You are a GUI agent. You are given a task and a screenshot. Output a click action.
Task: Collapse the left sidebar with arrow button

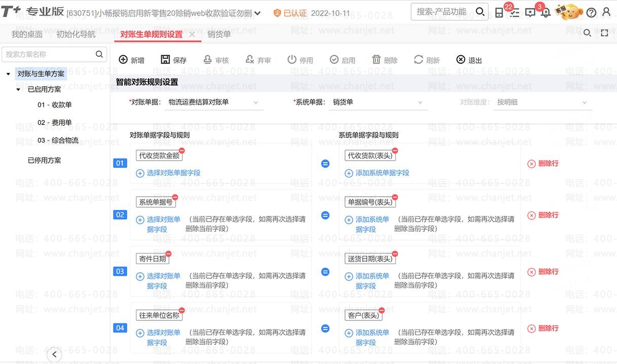(54, 354)
